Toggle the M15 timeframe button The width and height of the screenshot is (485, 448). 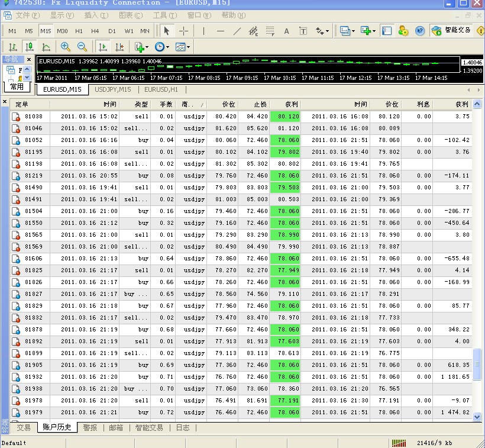46,31
